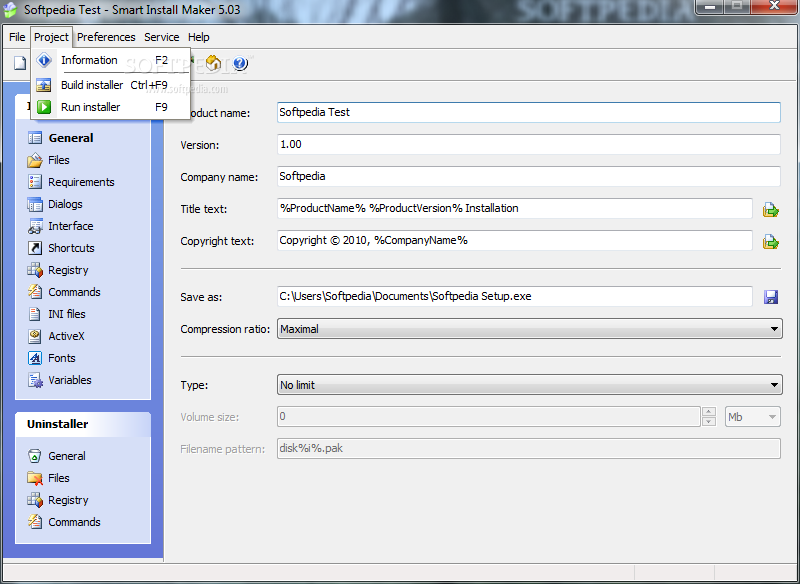Open the Uninstaller Commands page
The width and height of the screenshot is (800, 584).
pos(74,522)
